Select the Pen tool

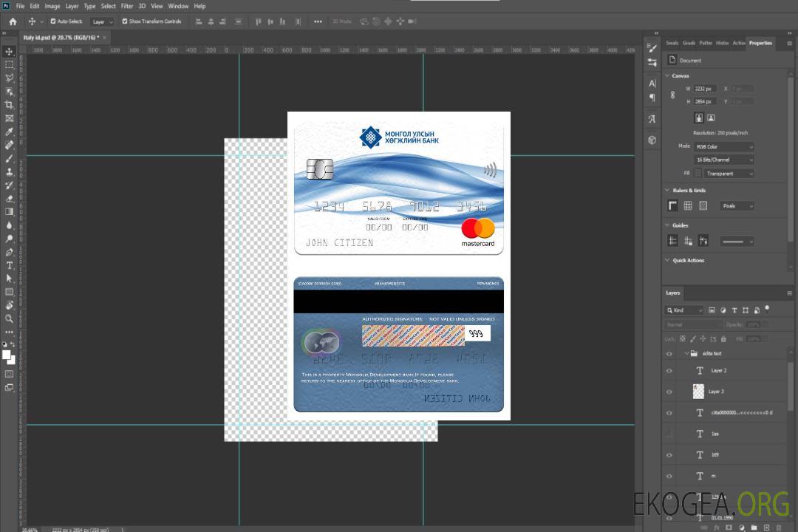point(9,252)
